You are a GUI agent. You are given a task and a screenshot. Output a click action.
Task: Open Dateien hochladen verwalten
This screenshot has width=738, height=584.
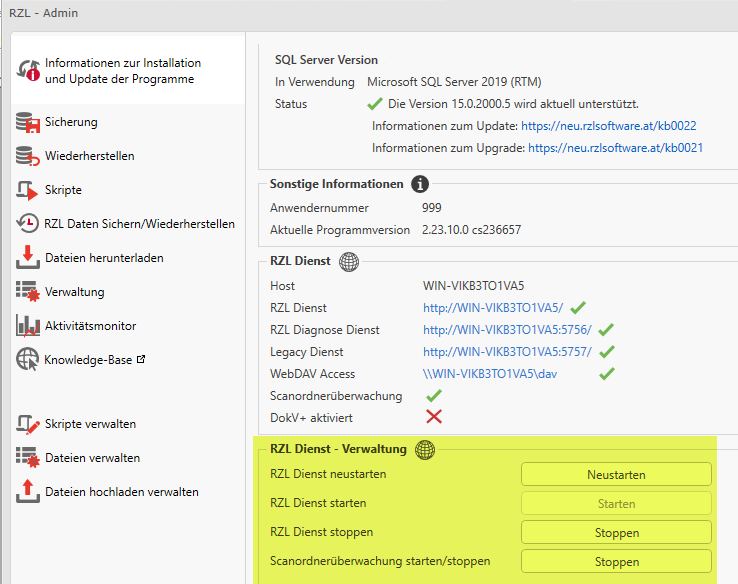[121, 492]
